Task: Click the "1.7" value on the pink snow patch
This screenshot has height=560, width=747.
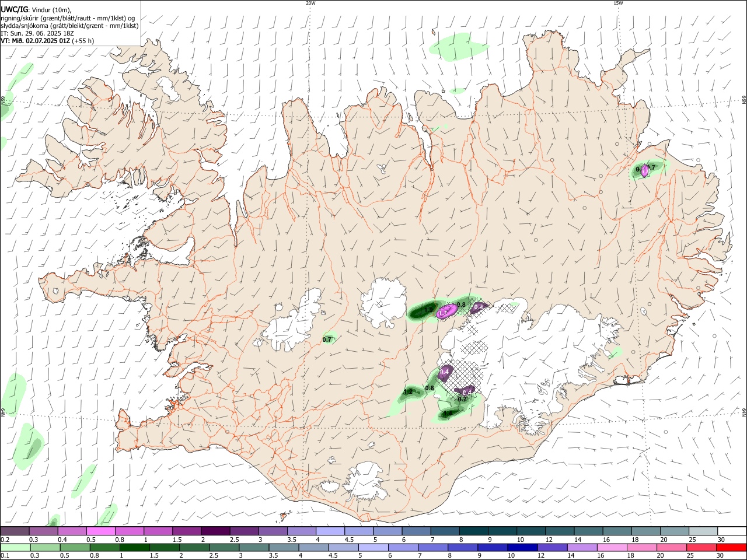Action: (x=443, y=313)
